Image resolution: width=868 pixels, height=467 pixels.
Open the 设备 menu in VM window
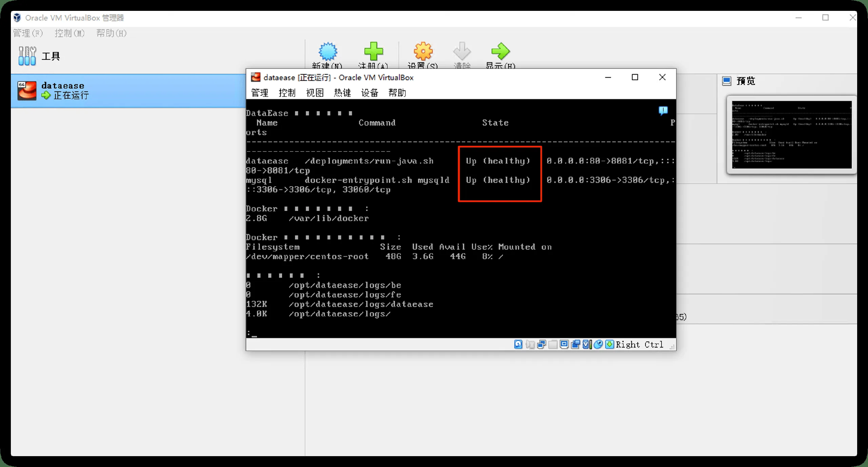(370, 93)
